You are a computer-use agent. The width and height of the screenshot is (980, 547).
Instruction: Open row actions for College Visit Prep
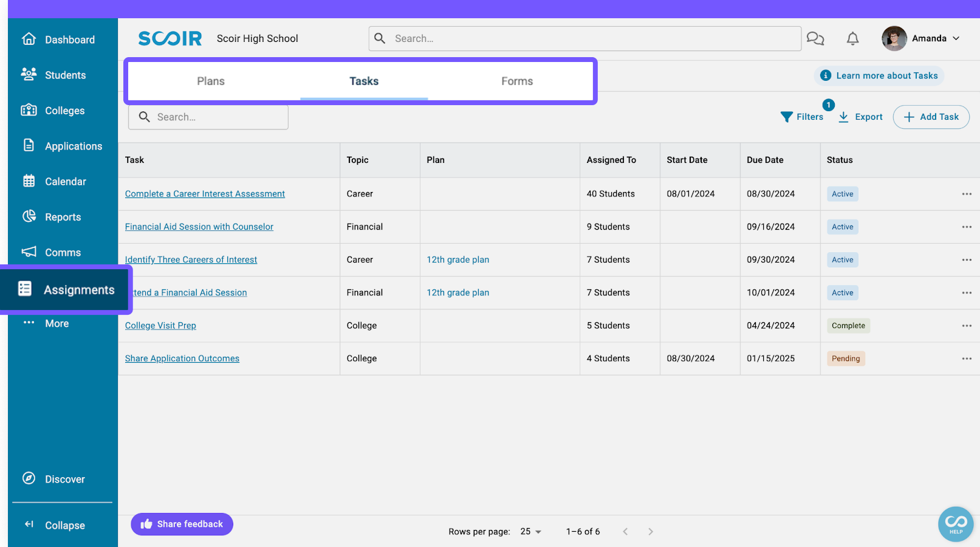point(966,325)
